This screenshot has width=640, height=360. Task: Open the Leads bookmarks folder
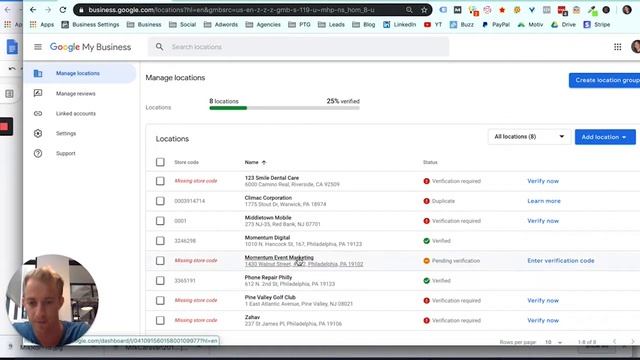[x=331, y=24]
